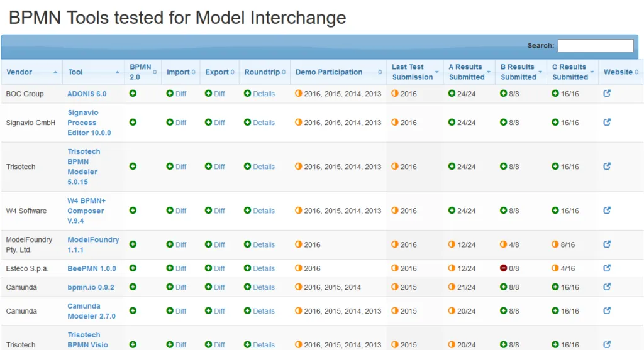Sort by Demo Participation column header
This screenshot has width=644, height=350.
[338, 72]
